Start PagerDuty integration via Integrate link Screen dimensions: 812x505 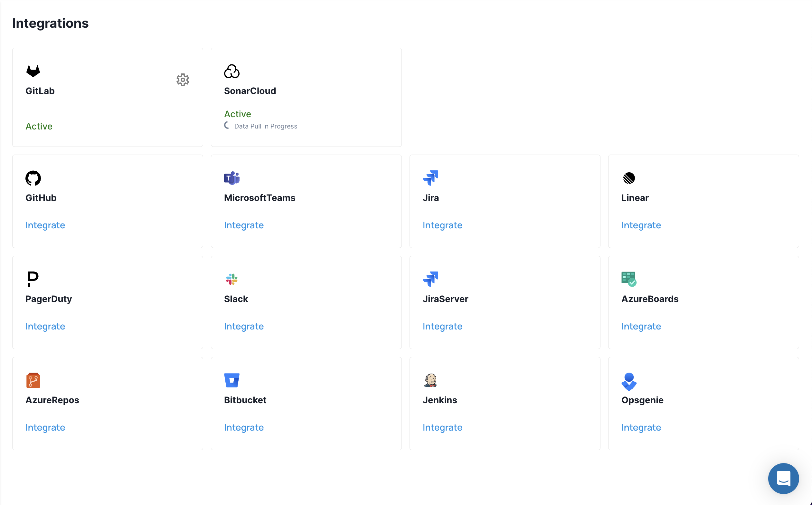[45, 326]
